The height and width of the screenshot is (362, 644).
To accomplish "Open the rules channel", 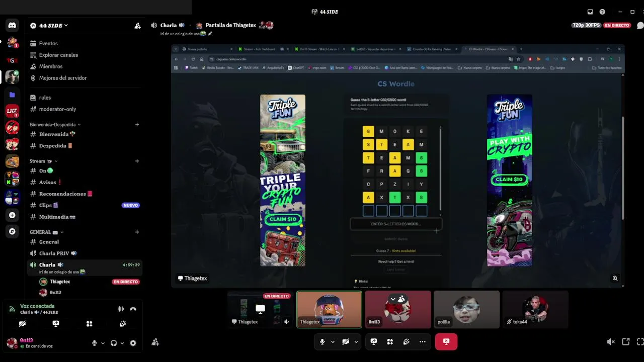I will point(84,98).
